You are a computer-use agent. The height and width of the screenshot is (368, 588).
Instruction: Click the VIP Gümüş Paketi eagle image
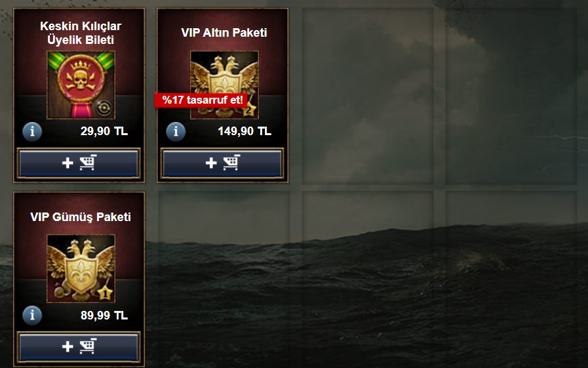coord(81,268)
